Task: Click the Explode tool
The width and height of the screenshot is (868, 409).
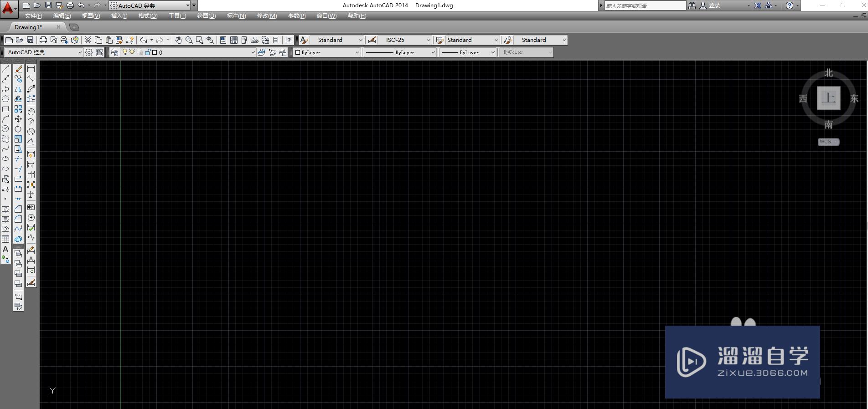Action: coord(18,239)
